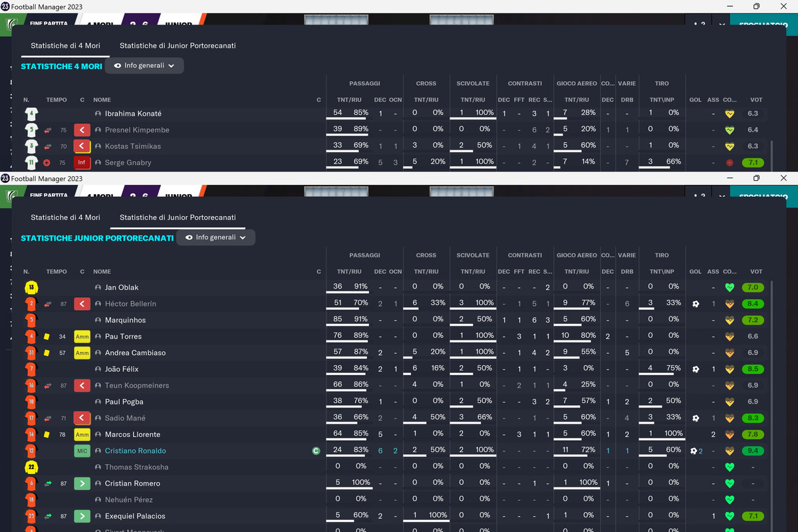Select Statistiche di 4 Mori tab in lower window

tap(65, 217)
